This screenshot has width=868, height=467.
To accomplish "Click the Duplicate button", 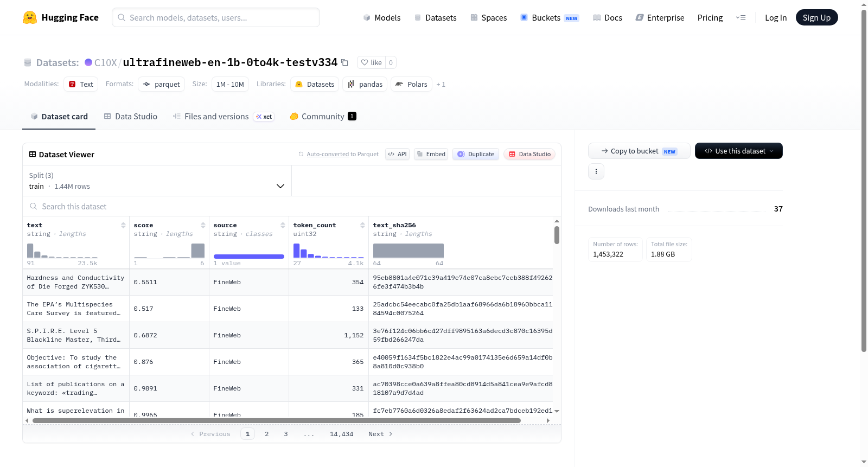I will [476, 154].
